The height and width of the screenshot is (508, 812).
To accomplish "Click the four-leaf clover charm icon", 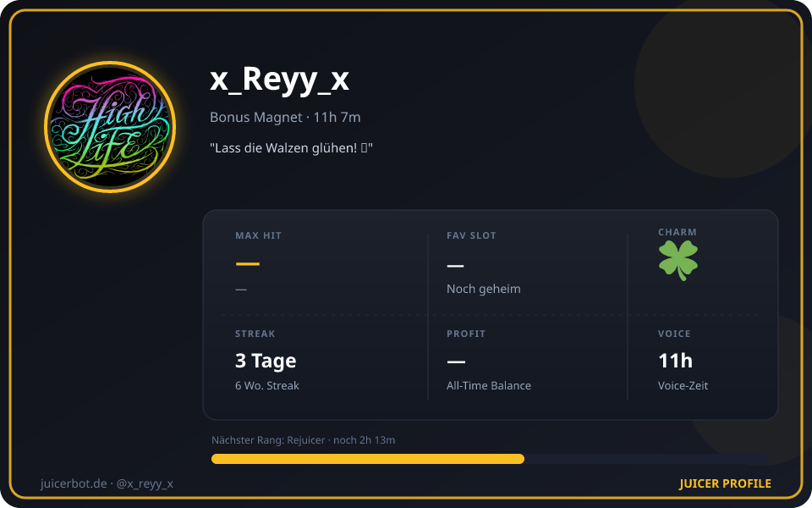I will (678, 261).
